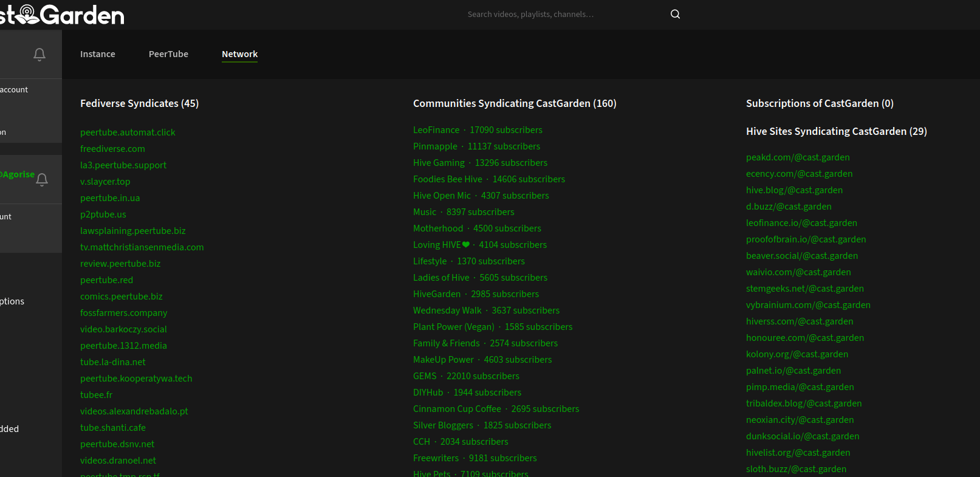The width and height of the screenshot is (980, 477).
Task: Visit tubee.fr
Action: [96, 395]
